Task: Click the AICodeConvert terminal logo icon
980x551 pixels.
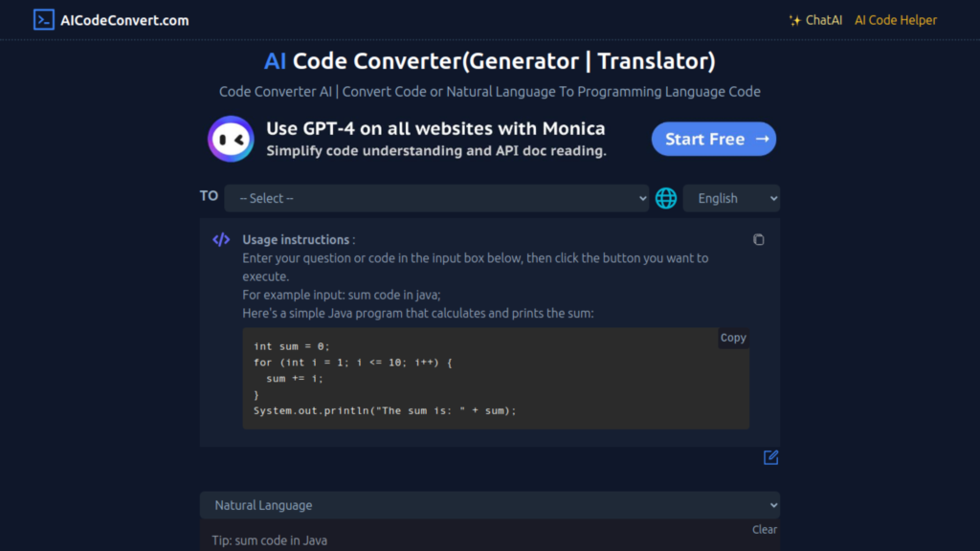Action: click(44, 20)
